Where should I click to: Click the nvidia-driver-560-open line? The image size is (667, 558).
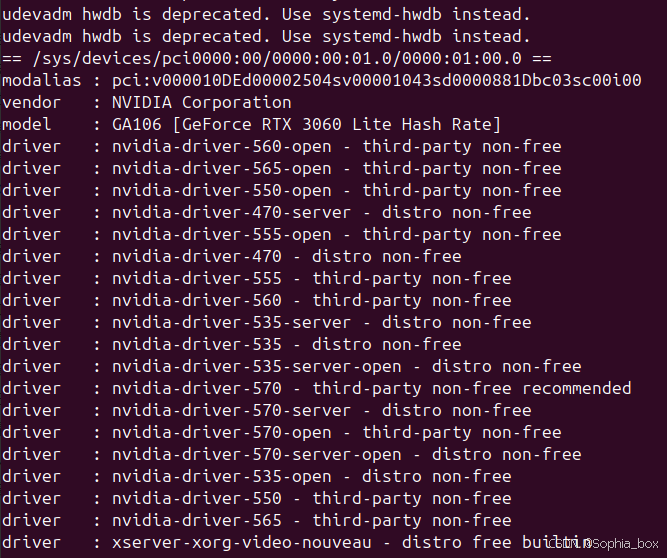point(282,147)
